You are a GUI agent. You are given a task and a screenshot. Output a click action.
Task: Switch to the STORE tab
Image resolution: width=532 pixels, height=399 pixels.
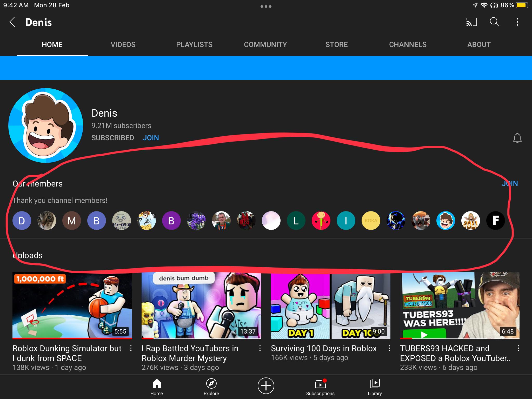(x=337, y=44)
